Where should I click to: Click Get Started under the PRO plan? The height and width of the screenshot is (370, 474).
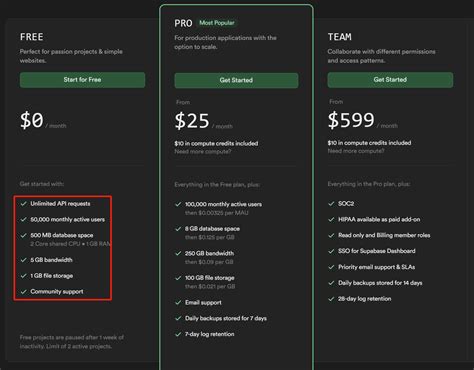tap(236, 80)
